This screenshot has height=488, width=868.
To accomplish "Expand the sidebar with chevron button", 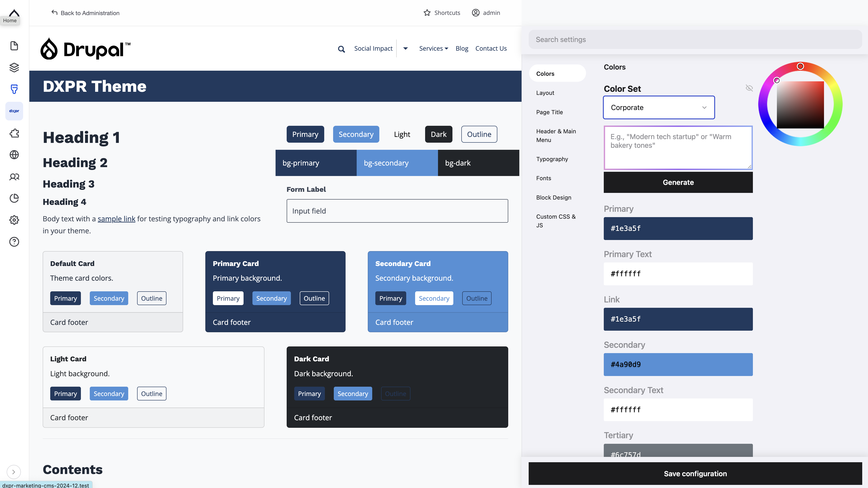I will click(14, 472).
